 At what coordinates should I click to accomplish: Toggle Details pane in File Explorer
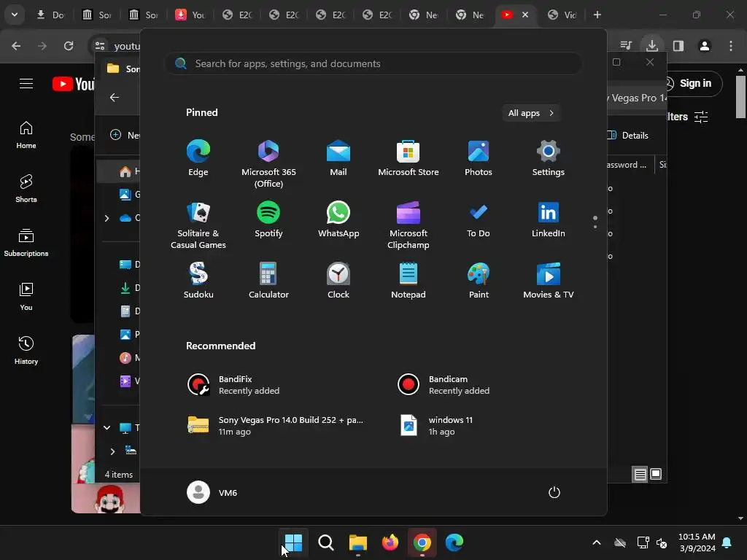(x=629, y=135)
